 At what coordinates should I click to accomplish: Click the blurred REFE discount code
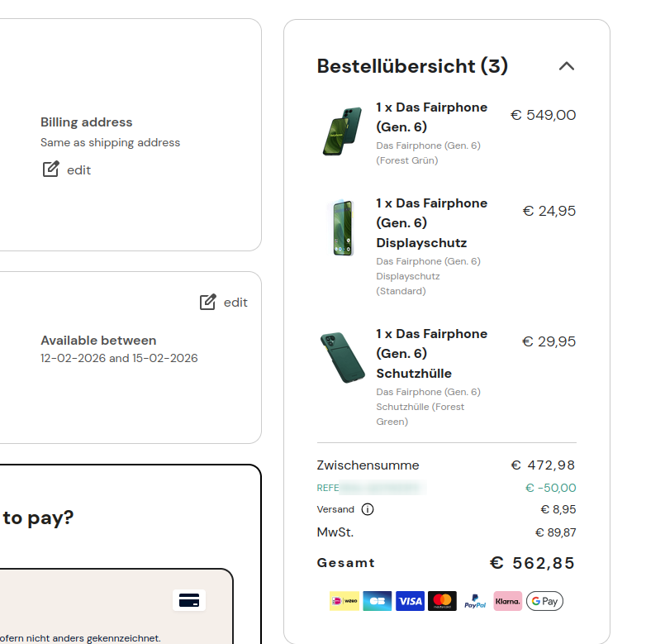[370, 488]
